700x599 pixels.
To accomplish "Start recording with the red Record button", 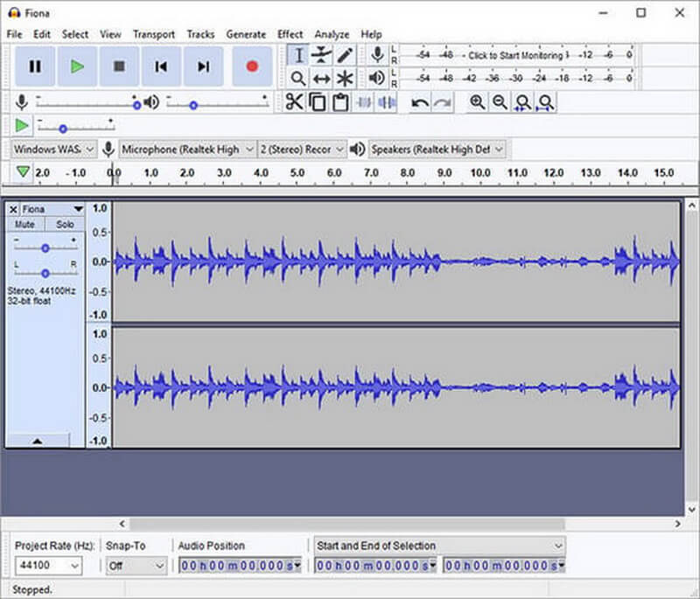I will 252,66.
